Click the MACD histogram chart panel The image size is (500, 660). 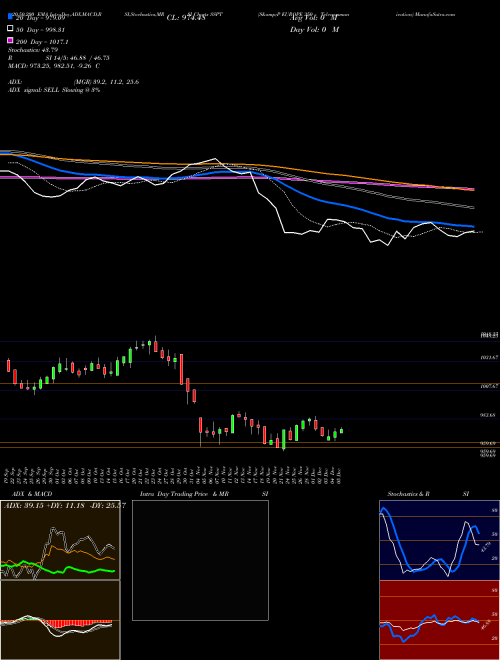click(x=60, y=620)
